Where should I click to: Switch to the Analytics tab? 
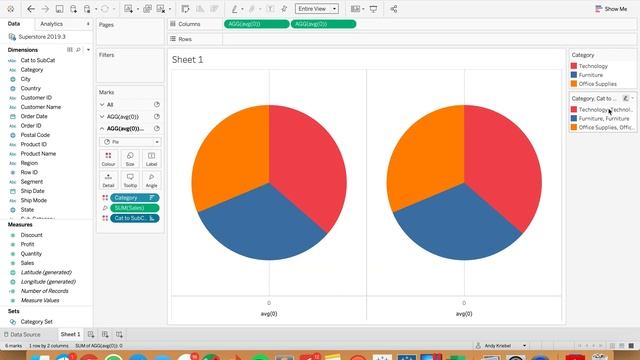[51, 24]
